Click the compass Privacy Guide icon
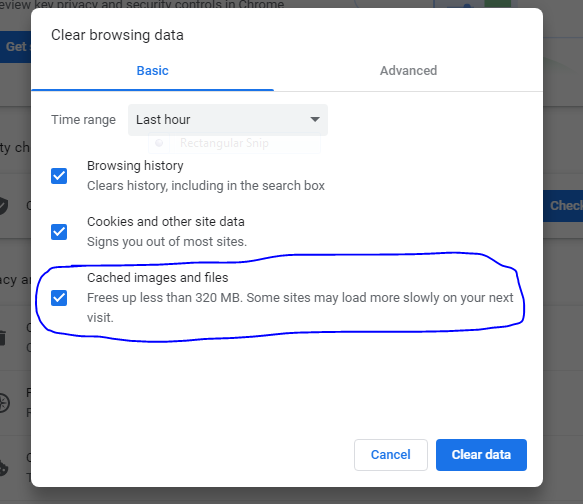The width and height of the screenshot is (583, 504). point(4,403)
